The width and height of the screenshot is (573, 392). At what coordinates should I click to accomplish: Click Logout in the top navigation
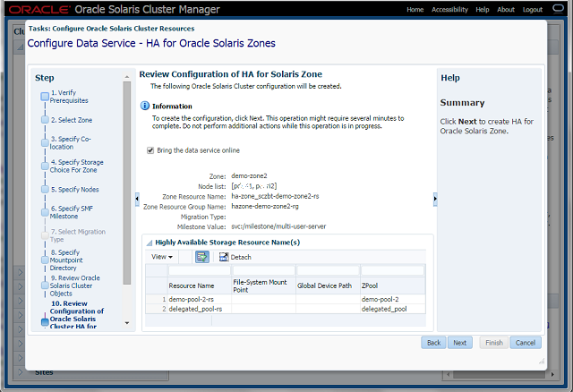(533, 10)
